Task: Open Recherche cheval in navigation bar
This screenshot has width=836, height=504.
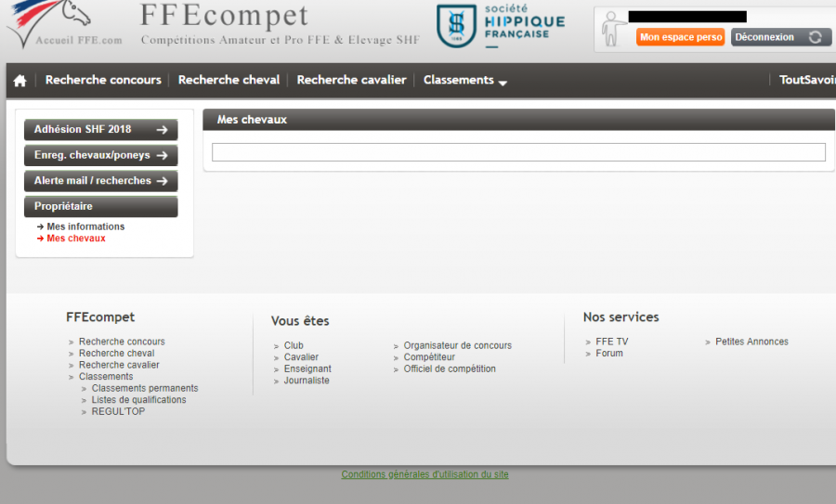Action: pos(229,81)
